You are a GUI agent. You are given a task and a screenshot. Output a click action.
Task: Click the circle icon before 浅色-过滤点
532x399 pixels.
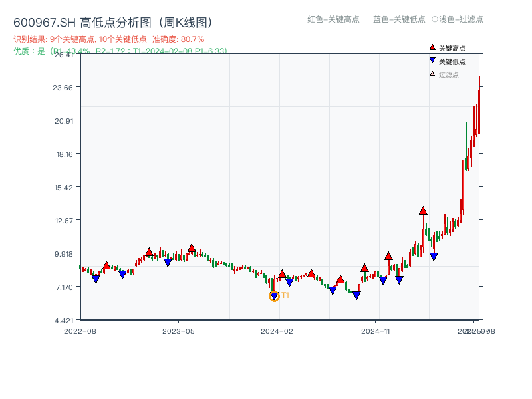(x=435, y=19)
